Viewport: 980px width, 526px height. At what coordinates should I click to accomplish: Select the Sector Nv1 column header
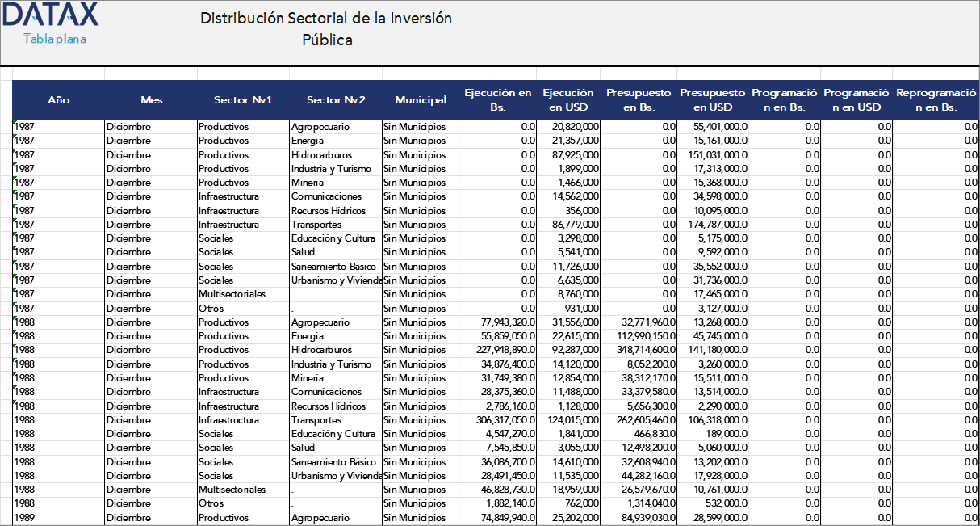click(243, 100)
